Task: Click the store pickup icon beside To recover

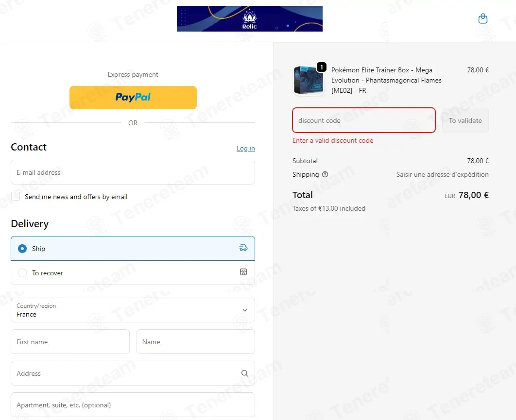Action: (243, 272)
